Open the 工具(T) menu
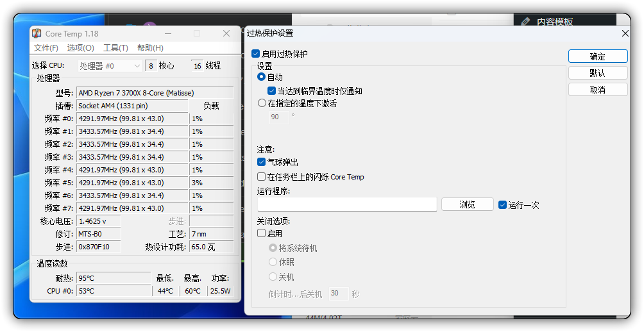 coord(115,48)
